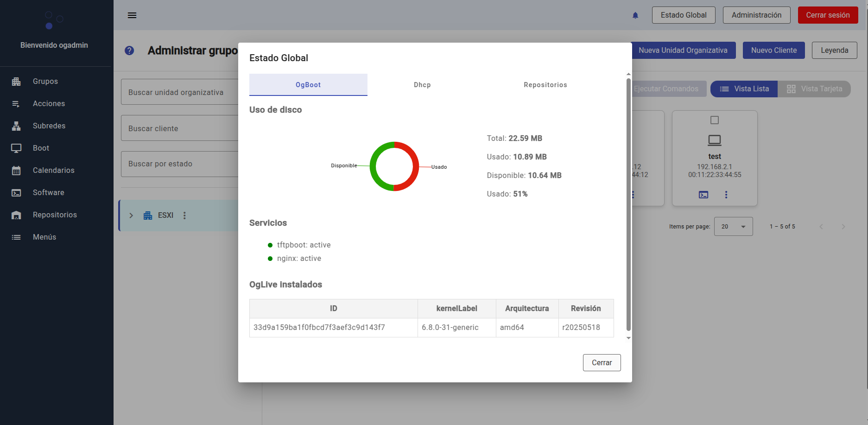
Task: Open the test client three-dot menu
Action: coord(726,195)
